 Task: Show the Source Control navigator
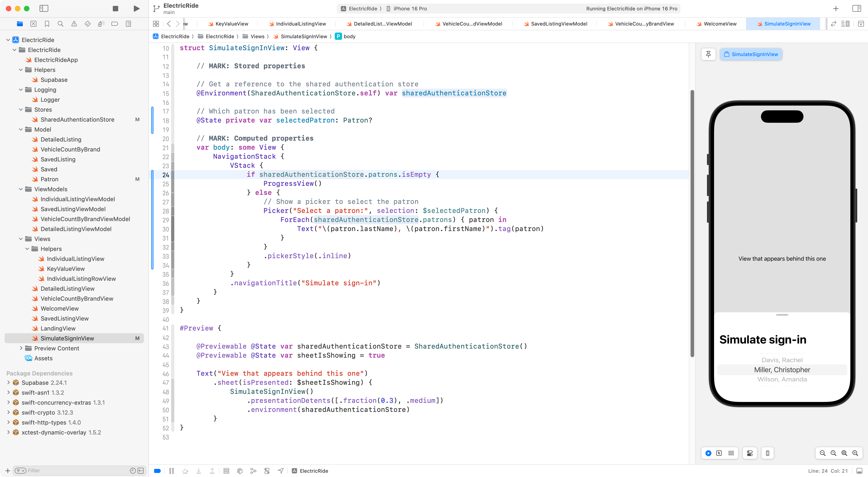coord(33,24)
